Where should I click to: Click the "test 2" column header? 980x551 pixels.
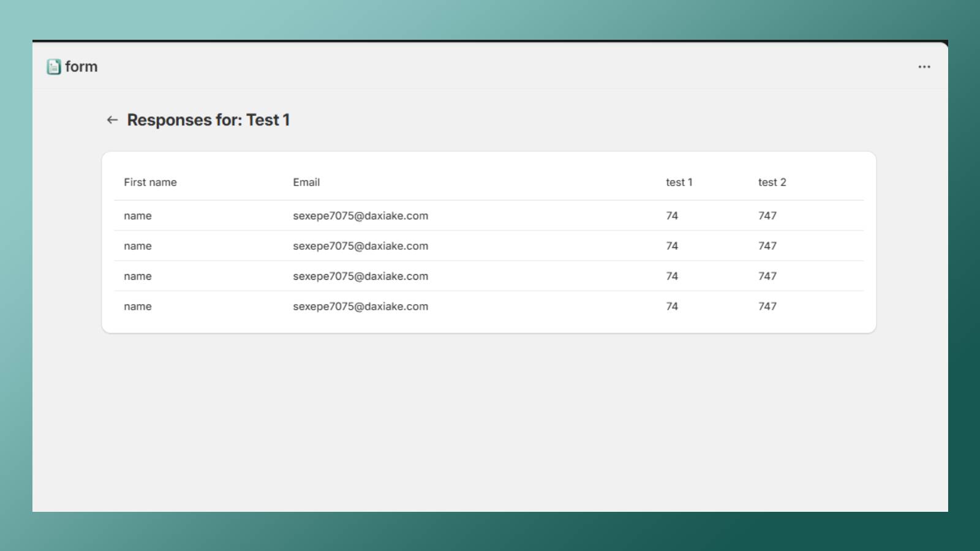click(772, 182)
